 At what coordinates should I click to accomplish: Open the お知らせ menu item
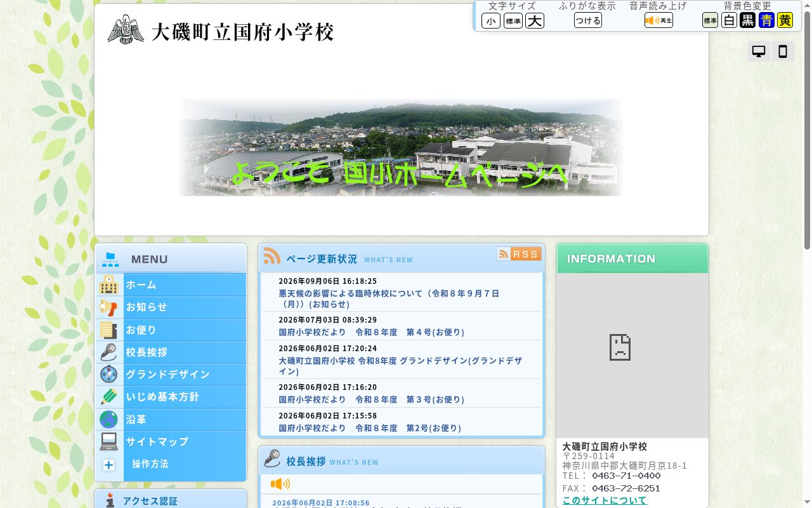[171, 307]
